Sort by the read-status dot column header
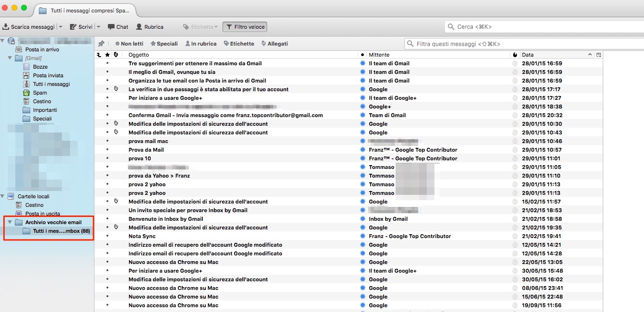Screen dimensions: 644x312 click(x=363, y=55)
